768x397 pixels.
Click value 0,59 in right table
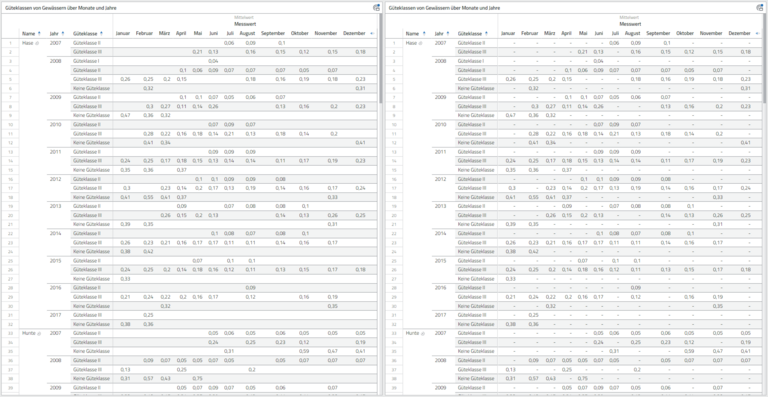point(688,351)
